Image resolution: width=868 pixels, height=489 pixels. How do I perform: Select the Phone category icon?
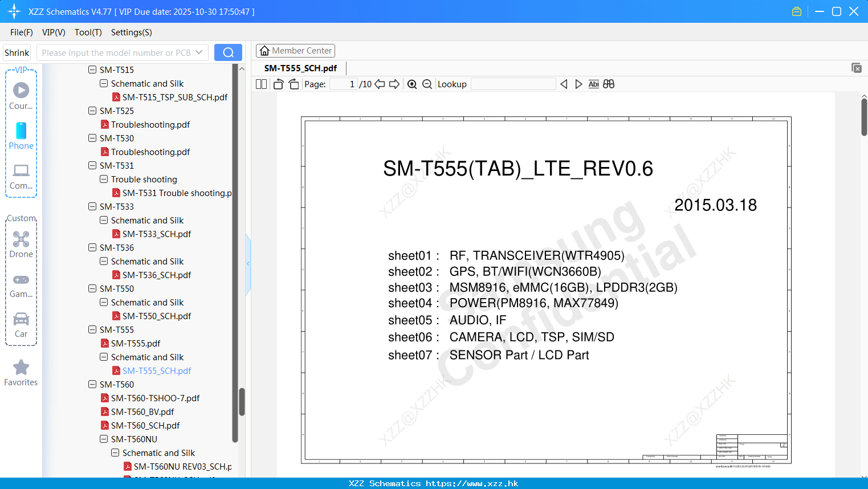click(x=21, y=136)
